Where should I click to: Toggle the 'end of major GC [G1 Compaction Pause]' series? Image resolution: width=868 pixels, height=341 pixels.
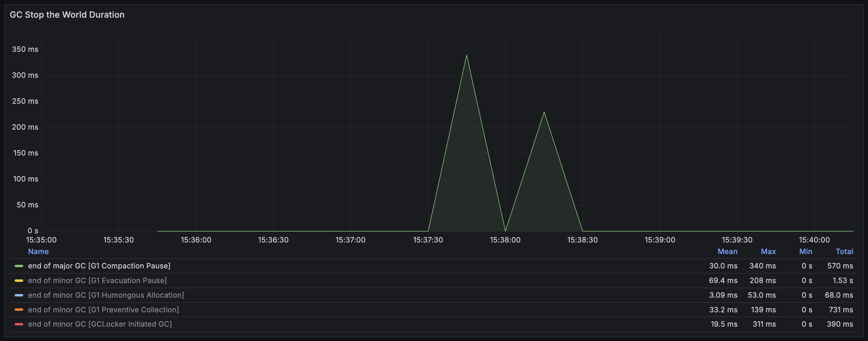tap(99, 266)
